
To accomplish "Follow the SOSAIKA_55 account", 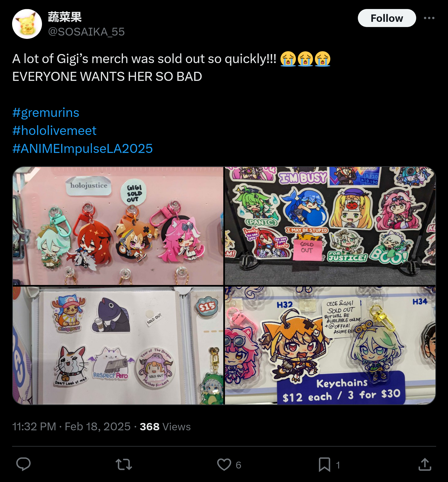I will tap(387, 18).
